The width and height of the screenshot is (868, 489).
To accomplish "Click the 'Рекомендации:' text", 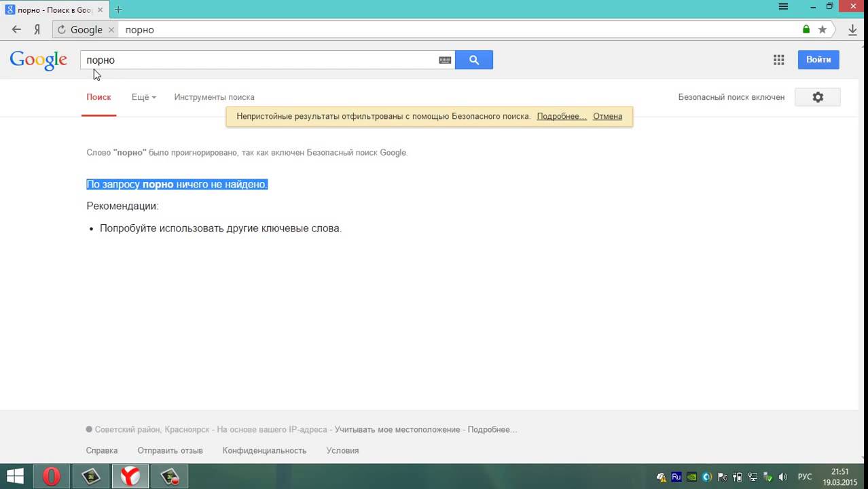I will [122, 206].
